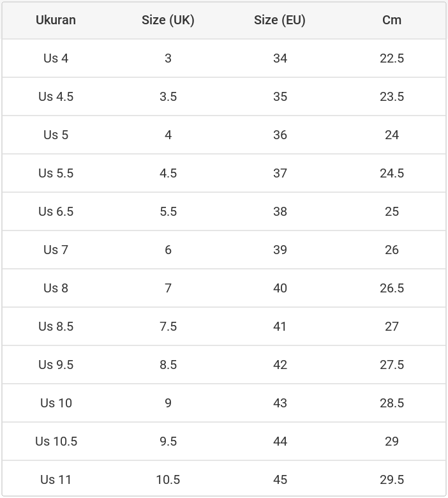Select the Us 11 row label
The width and height of the screenshot is (448, 498).
tap(56, 479)
